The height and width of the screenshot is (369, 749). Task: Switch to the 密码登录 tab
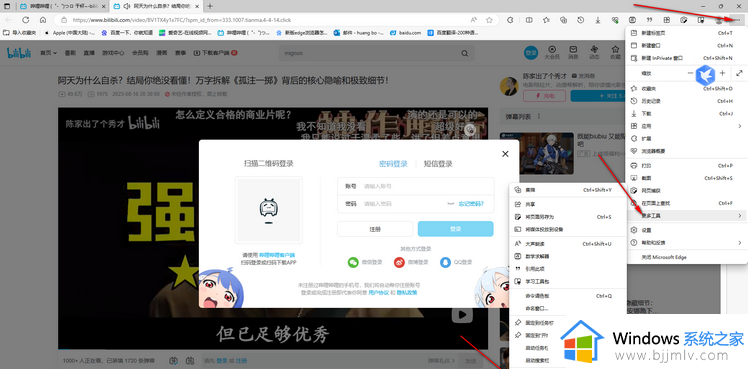point(393,164)
